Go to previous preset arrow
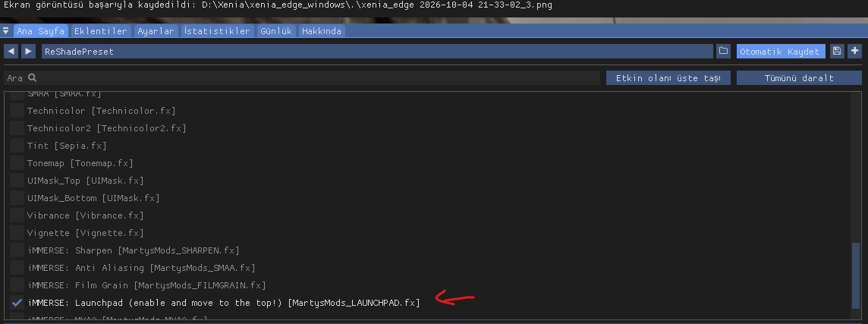 coord(11,52)
